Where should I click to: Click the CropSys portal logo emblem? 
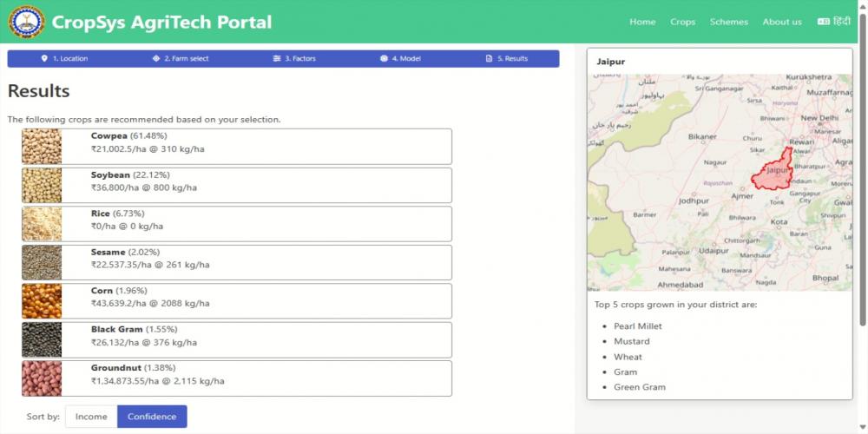point(26,22)
